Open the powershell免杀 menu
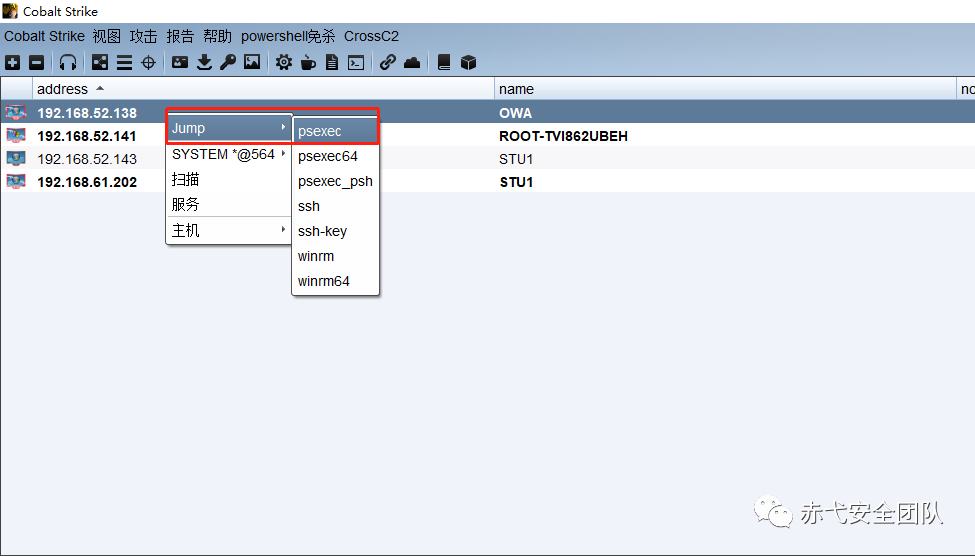 pyautogui.click(x=288, y=36)
